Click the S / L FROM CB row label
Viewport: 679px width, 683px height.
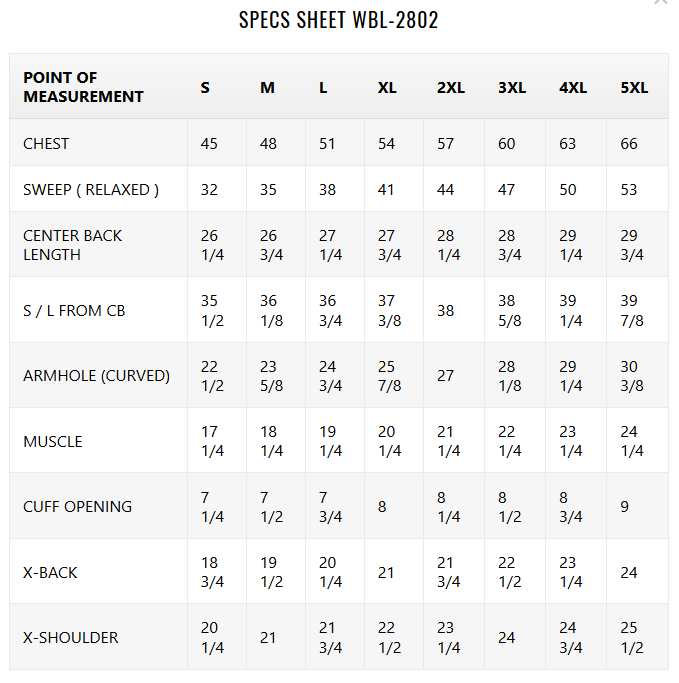[x=75, y=310]
